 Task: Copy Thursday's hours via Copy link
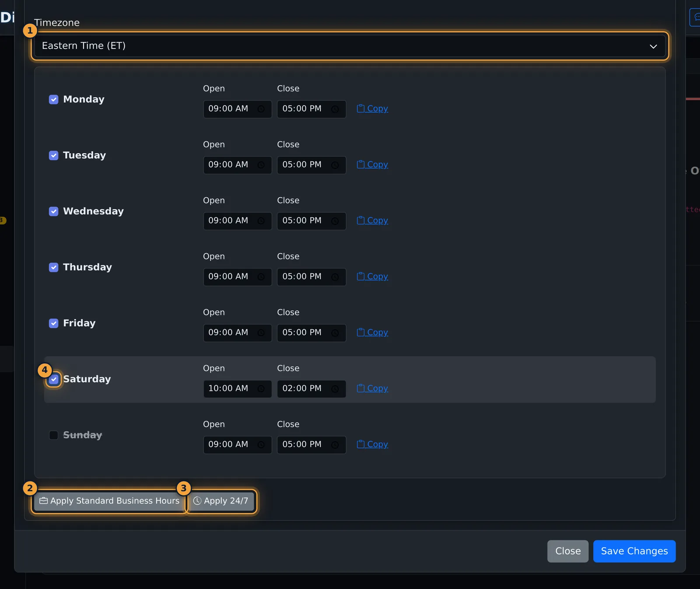(372, 276)
